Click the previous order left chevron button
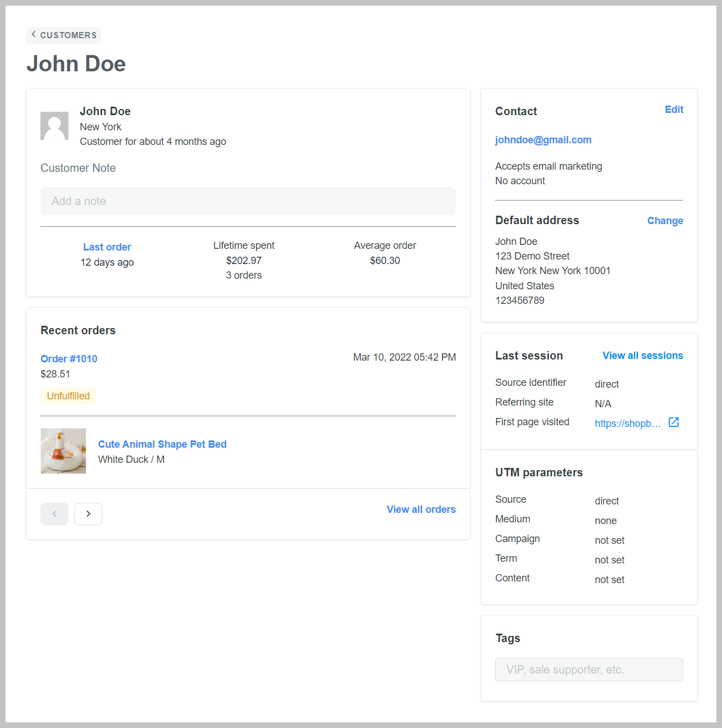 [54, 514]
